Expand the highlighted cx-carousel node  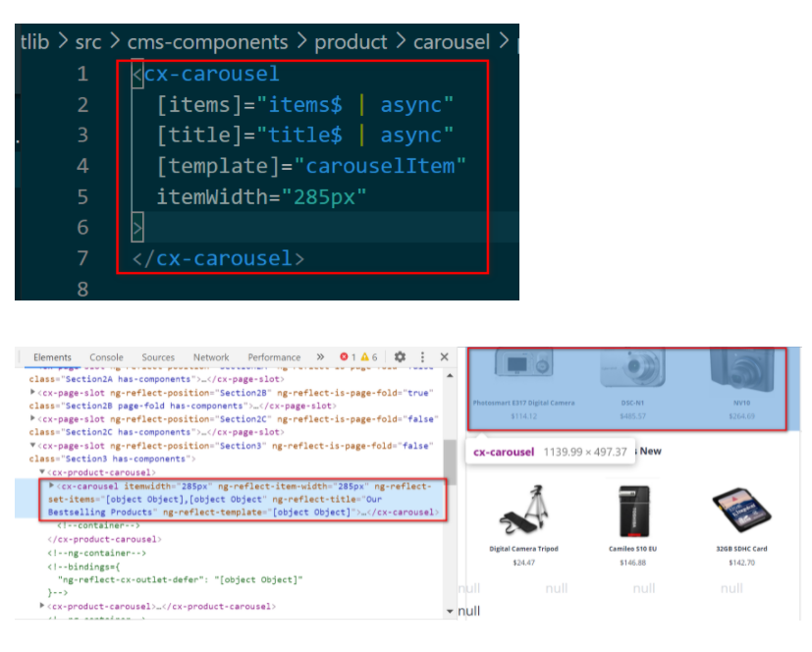point(51,486)
